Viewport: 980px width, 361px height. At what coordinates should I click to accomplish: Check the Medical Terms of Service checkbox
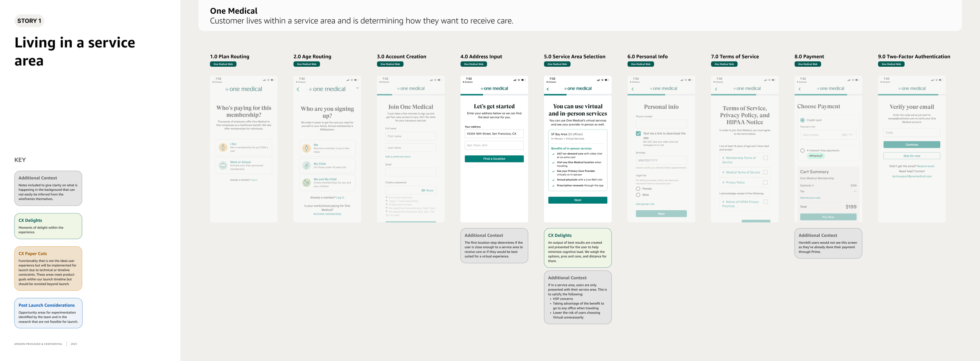(x=765, y=172)
